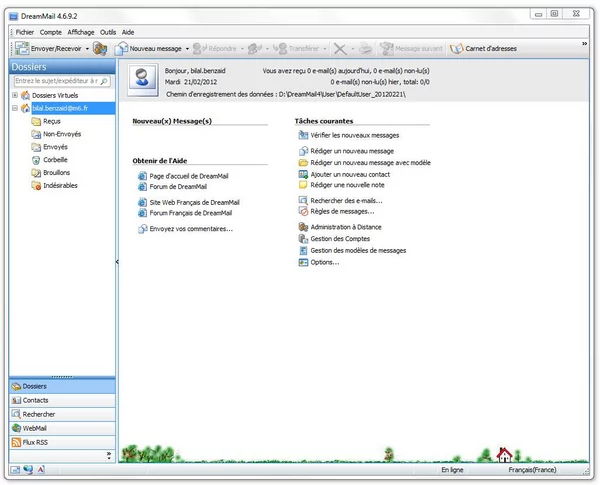600x485 pixels.
Task: Click the reply-to-all toolbar icon
Action: 255,49
